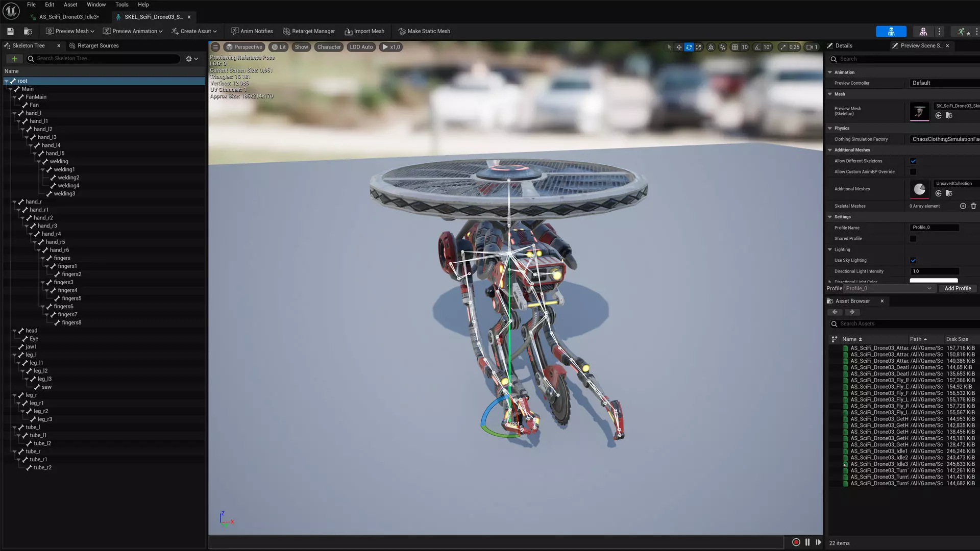This screenshot has height=551, width=980.
Task: Select the Rotate gizmo tool
Action: (689, 47)
